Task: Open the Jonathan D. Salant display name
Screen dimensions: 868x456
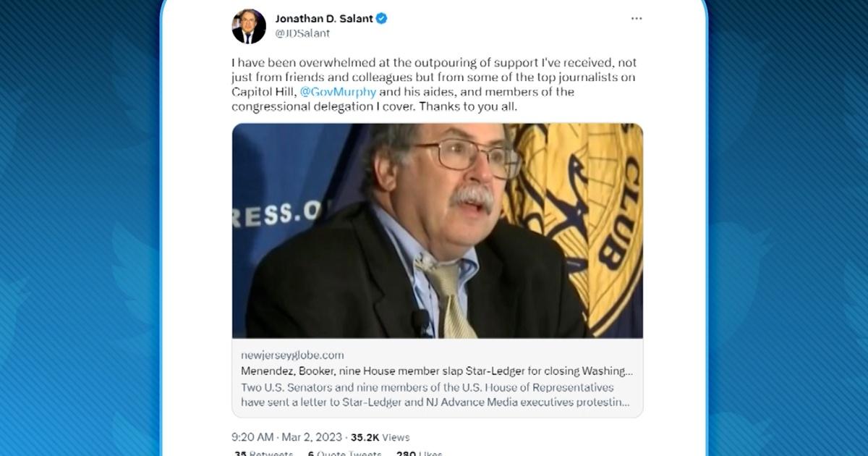Action: click(323, 19)
